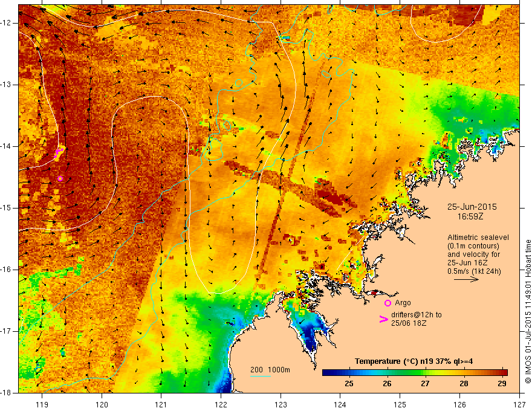This screenshot has width=532, height=411.
Task: Click the '25-Jun-2015' date label
Action: pos(472,207)
